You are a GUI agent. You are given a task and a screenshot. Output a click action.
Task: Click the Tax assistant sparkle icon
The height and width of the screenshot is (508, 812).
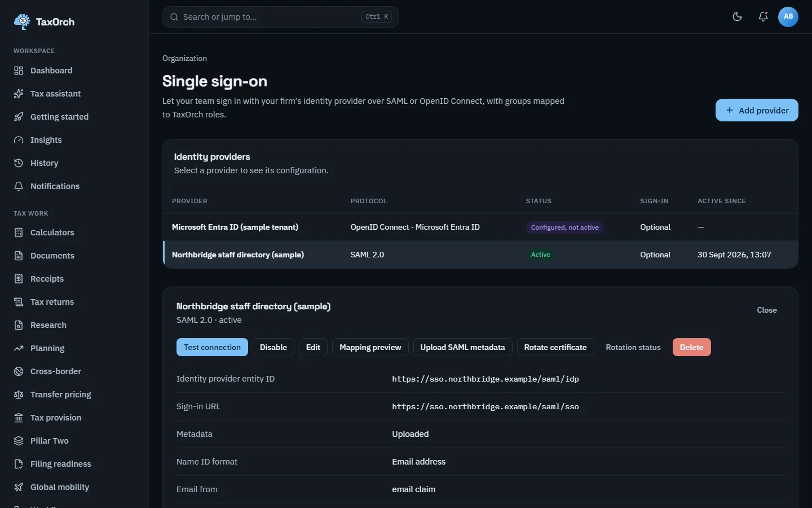(19, 94)
